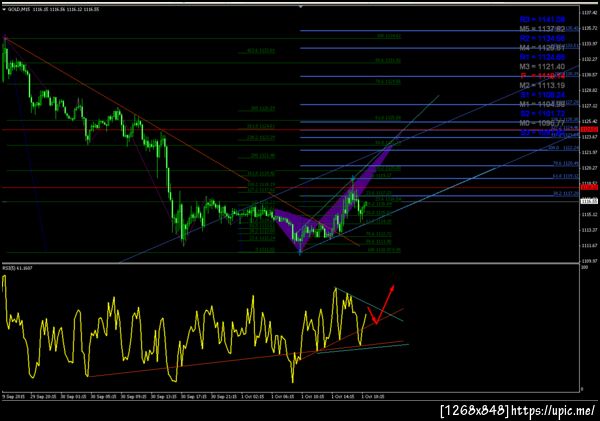The height and width of the screenshot is (421, 600).
Task: Click the RSI(5) indicator label
Action: pyautogui.click(x=17, y=268)
